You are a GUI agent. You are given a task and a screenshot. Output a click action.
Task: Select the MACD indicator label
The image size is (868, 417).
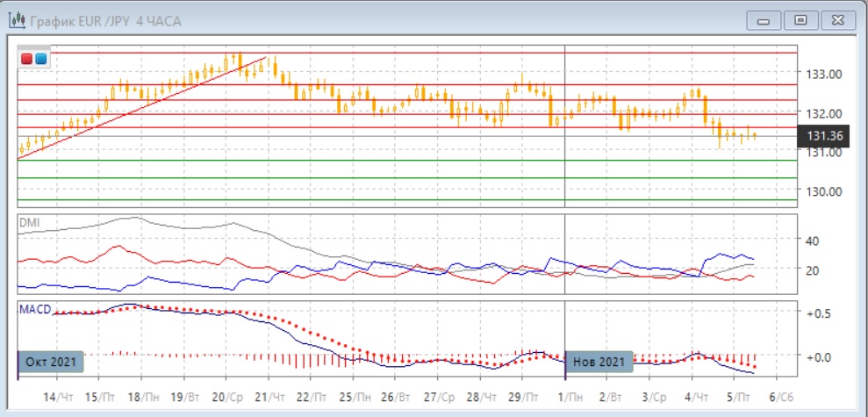pos(33,310)
